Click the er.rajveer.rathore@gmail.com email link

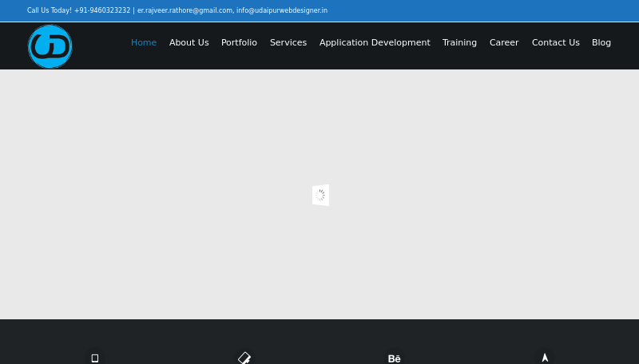click(x=185, y=10)
